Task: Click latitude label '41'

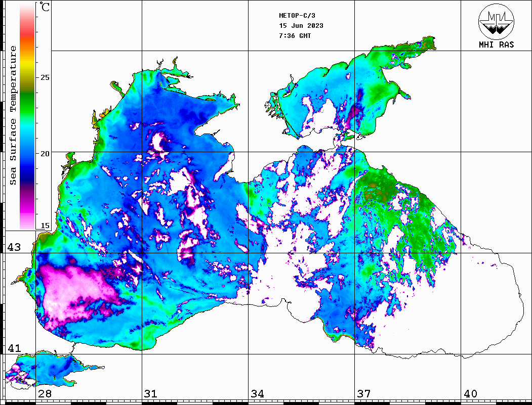Action: 14,348
